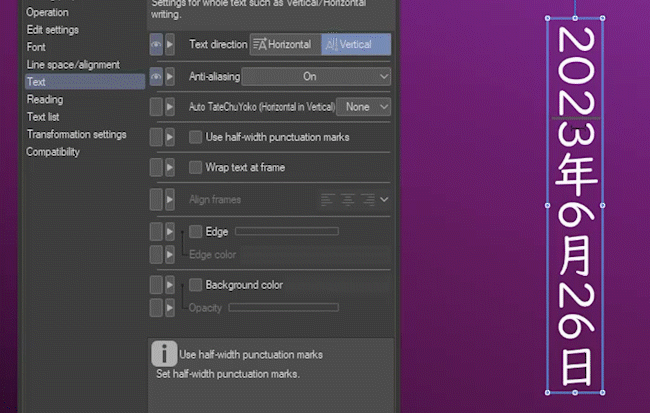Check the Wrap text at frame box

(x=196, y=168)
